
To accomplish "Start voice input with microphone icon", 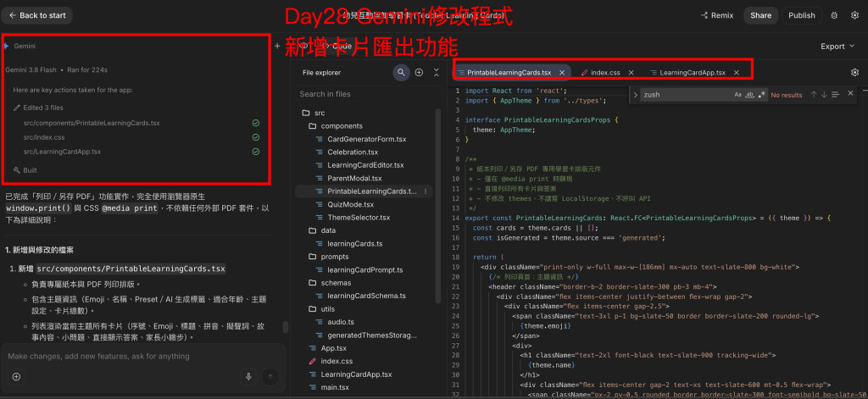I will click(248, 377).
